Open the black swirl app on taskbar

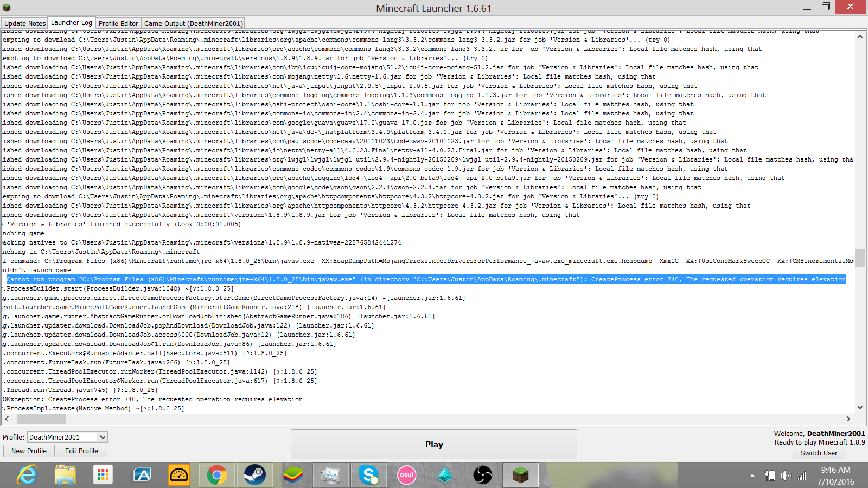click(x=482, y=475)
